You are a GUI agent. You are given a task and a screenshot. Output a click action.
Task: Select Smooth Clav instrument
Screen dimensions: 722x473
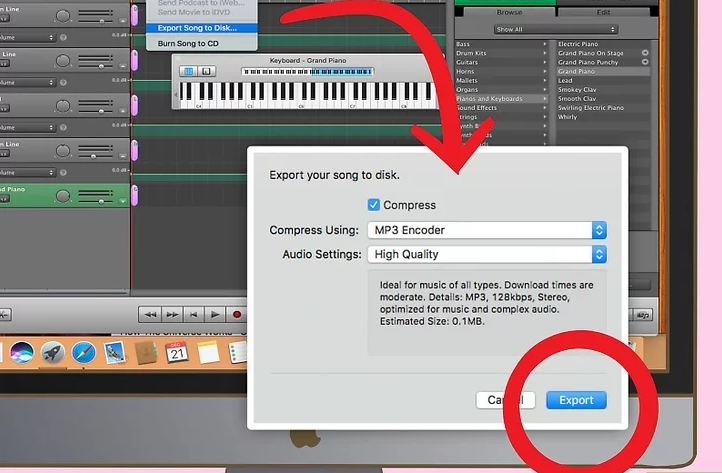click(x=603, y=99)
